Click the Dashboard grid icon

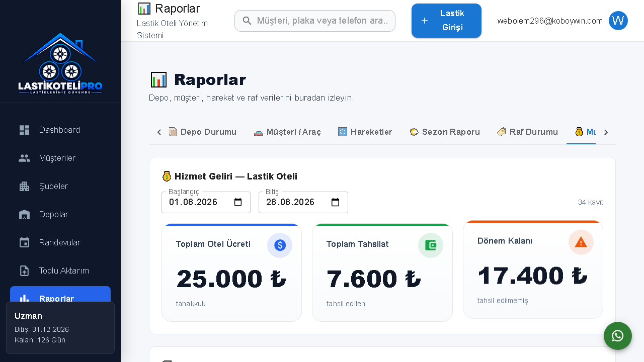(x=24, y=130)
